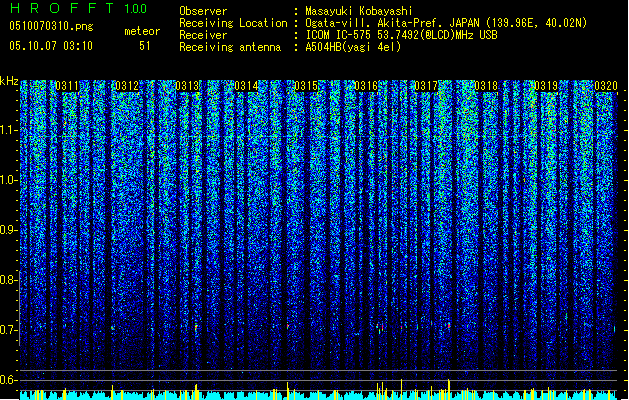Click the 0313 time marker
This screenshot has width=629, height=400.
(x=187, y=86)
